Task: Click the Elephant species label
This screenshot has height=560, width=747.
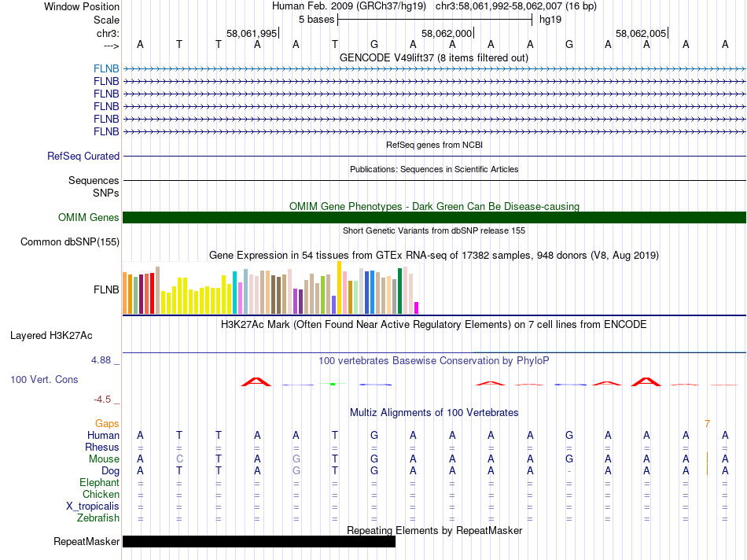Action: pos(99,482)
